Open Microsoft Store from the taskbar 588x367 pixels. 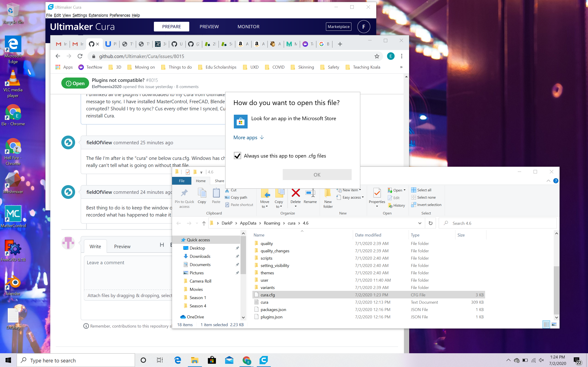coord(212,360)
